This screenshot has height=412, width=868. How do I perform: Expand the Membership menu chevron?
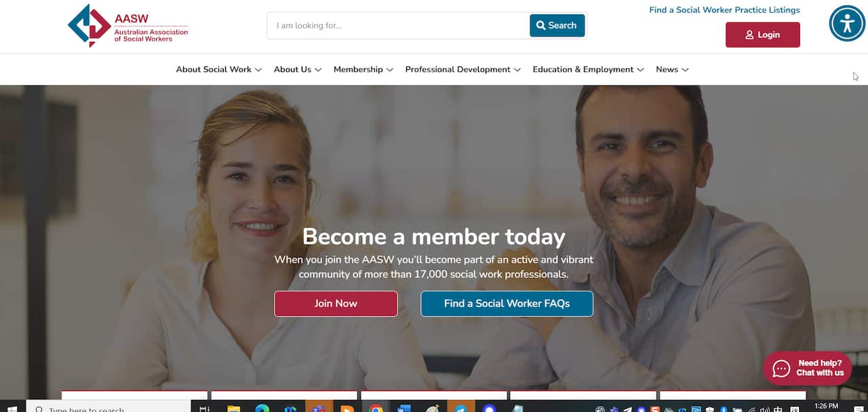[389, 70]
